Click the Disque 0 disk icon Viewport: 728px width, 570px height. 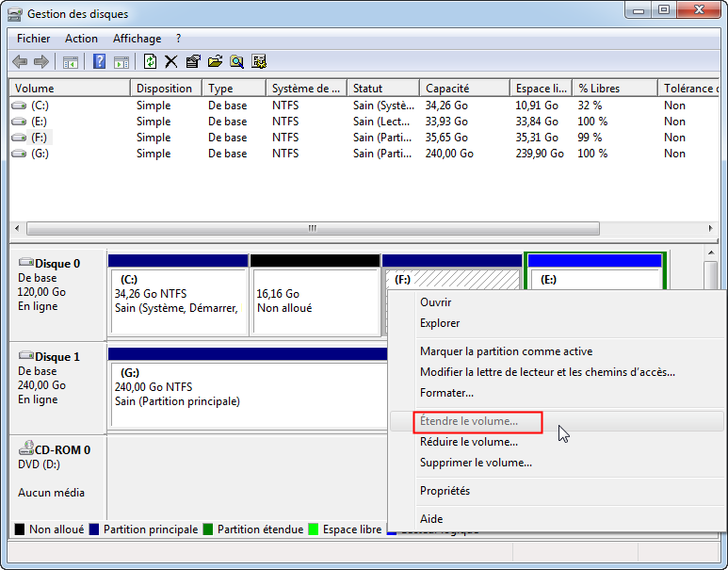pos(26,263)
